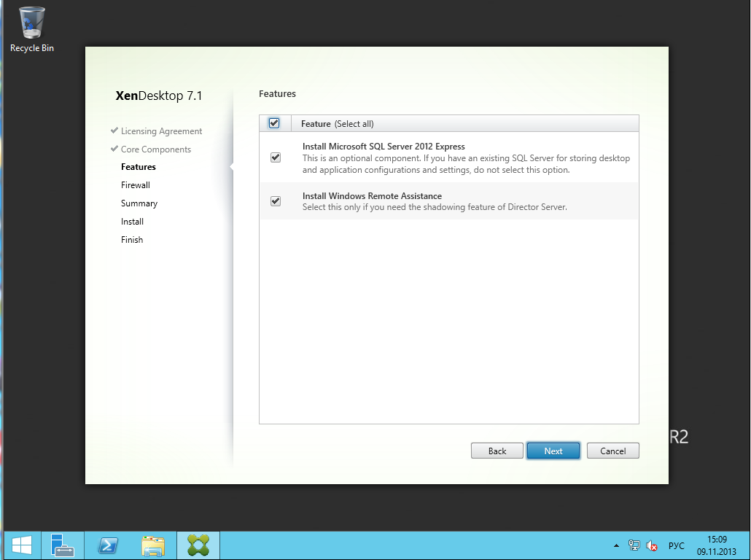Image resolution: width=751 pixels, height=560 pixels.
Task: Select the Summary step
Action: (x=139, y=203)
